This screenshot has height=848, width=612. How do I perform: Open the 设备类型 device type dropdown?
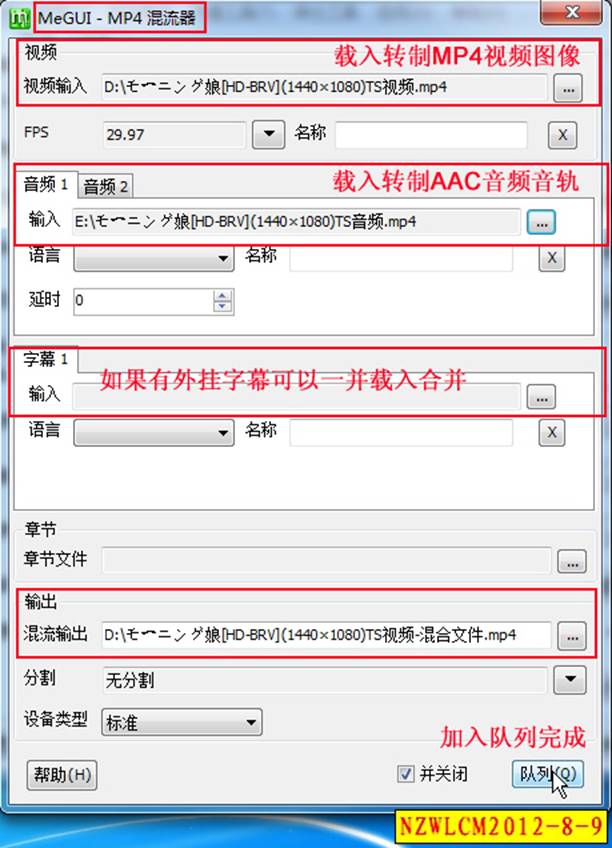[182, 722]
